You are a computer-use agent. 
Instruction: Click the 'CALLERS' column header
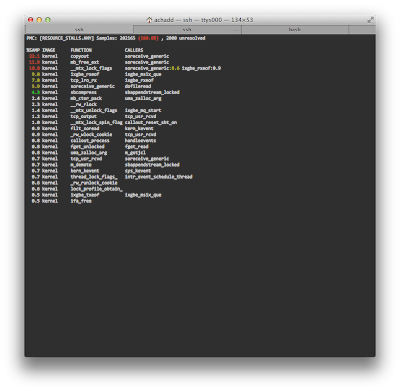(x=134, y=50)
